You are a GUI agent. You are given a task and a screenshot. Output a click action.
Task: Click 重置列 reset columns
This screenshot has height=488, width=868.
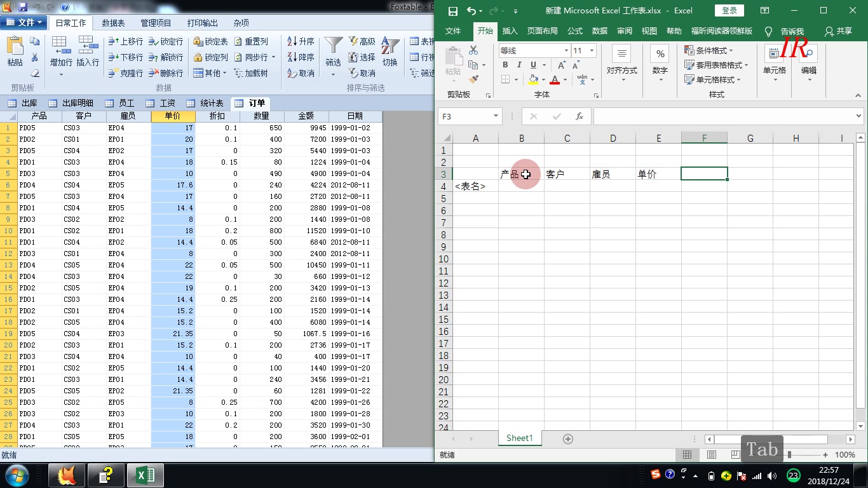[x=251, y=41]
